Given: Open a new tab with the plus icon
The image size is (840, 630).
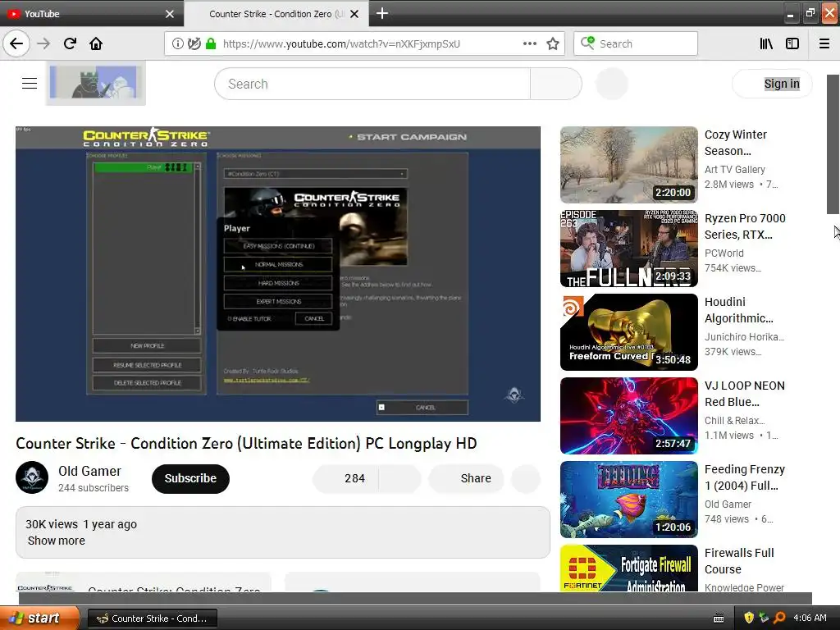Looking at the screenshot, I should 382,13.
